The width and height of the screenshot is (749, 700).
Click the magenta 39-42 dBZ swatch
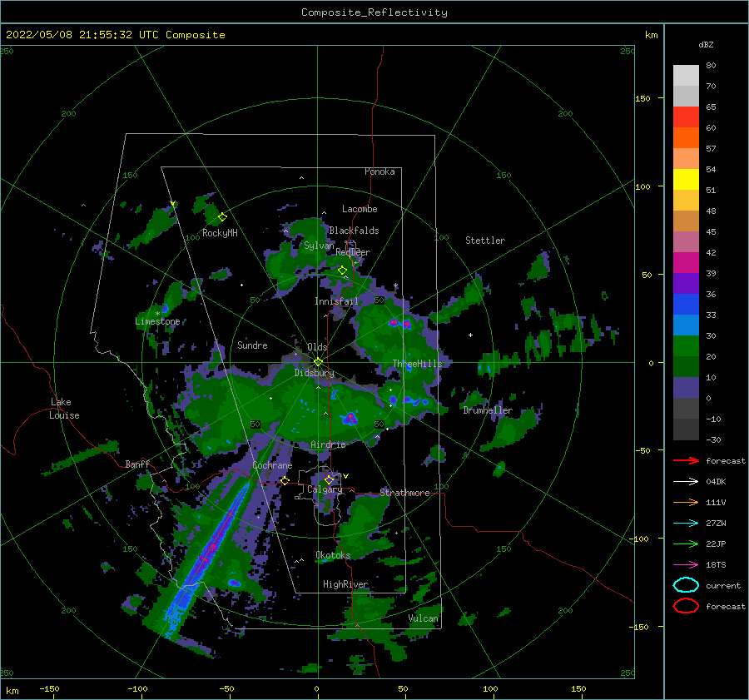click(686, 263)
